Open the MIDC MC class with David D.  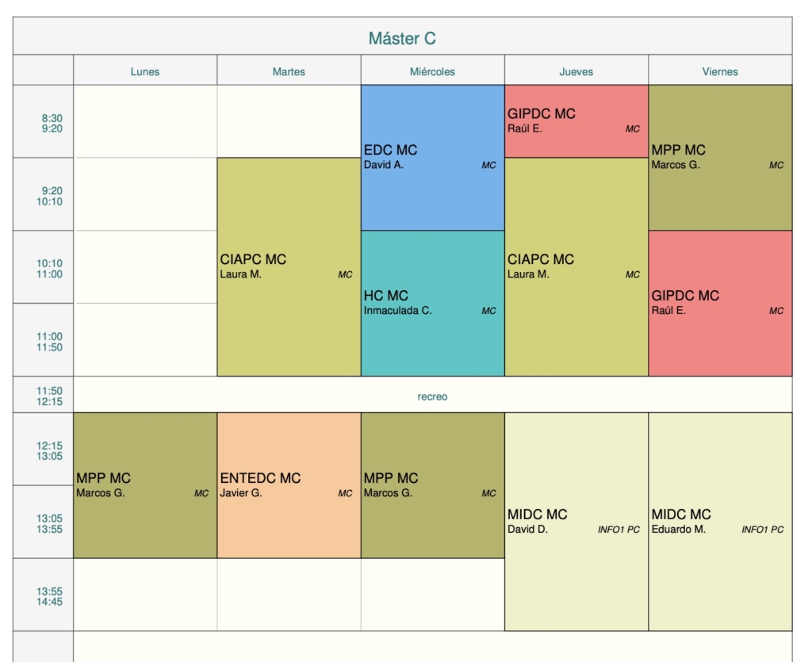576,522
